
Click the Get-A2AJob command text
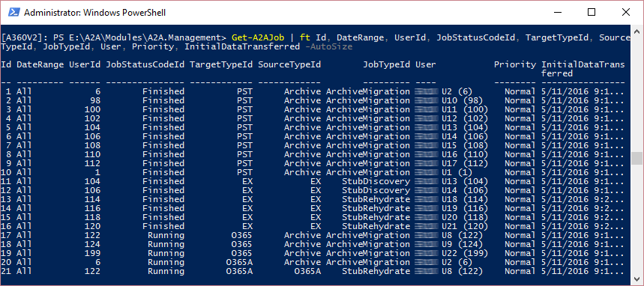pos(258,37)
